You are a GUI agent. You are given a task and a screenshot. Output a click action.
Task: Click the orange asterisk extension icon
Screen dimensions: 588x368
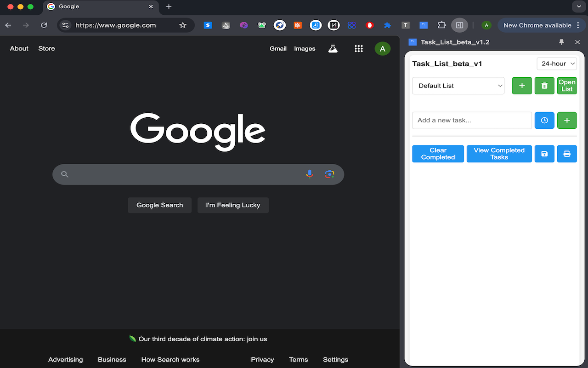click(298, 25)
